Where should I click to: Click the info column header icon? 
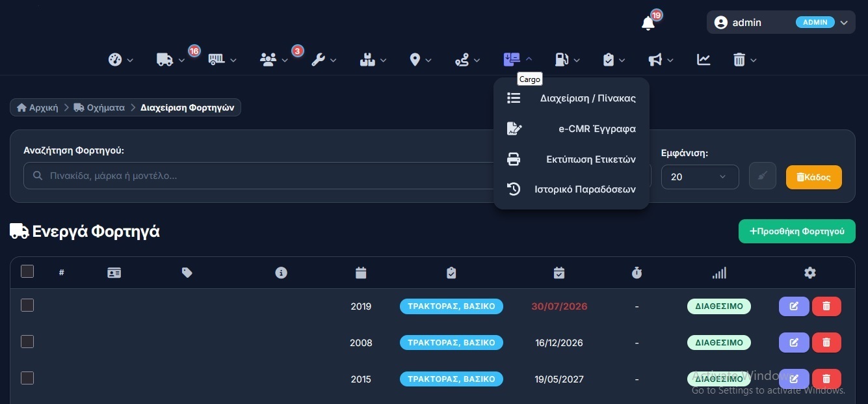(x=282, y=273)
